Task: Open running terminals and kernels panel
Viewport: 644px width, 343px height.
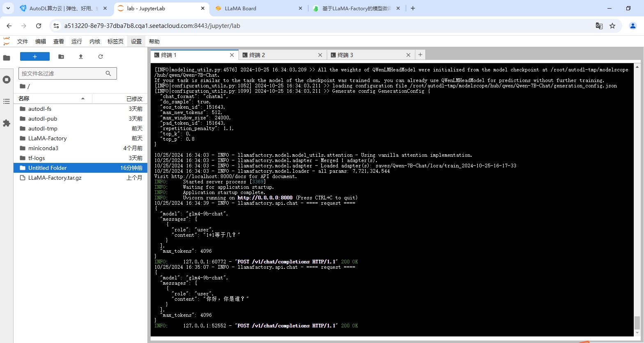Action: (7, 80)
